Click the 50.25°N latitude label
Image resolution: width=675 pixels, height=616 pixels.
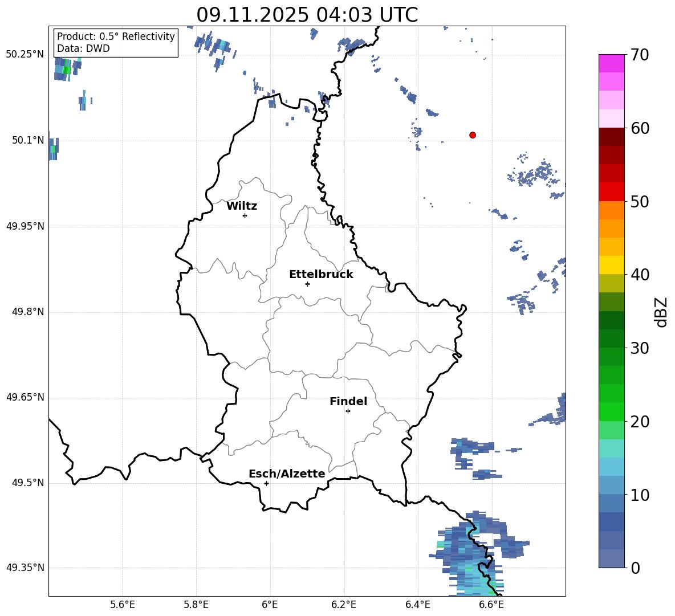click(x=25, y=55)
